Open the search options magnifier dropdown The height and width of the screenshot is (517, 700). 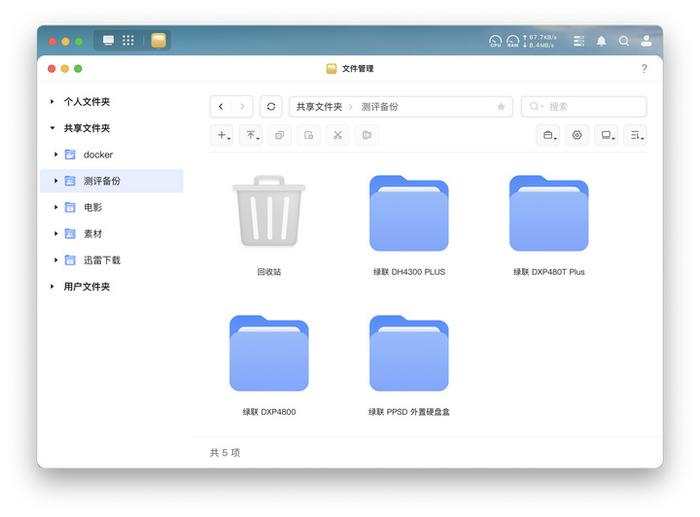point(536,107)
